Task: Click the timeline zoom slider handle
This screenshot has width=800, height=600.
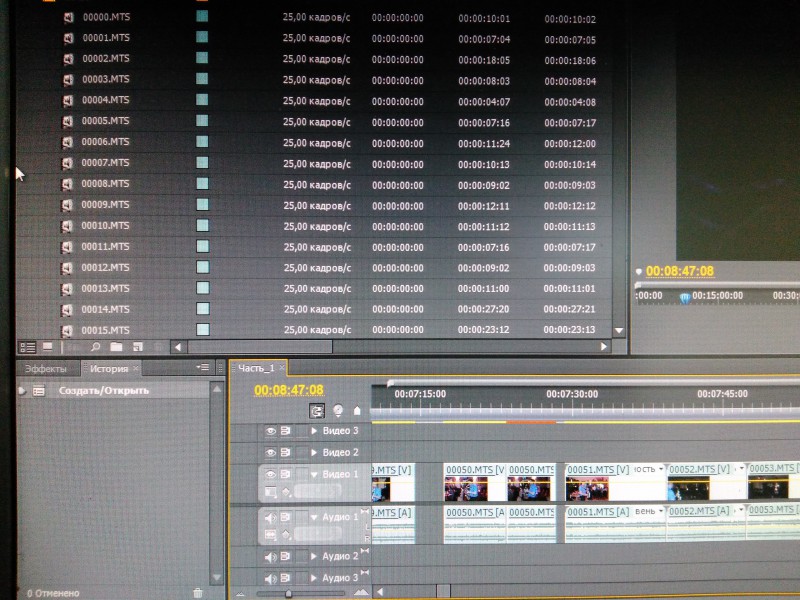Action: tap(288, 593)
